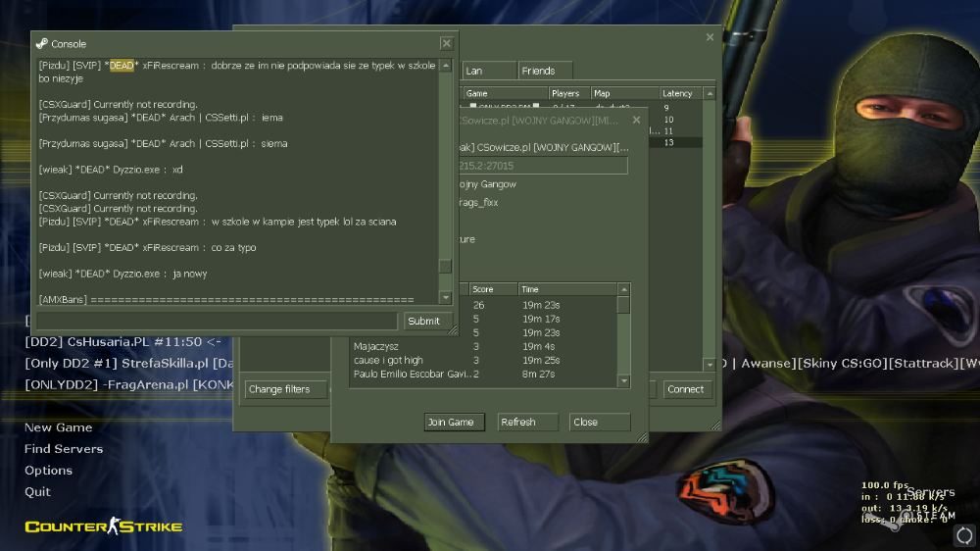Select the server row with latency 13
This screenshot has width=980, height=551.
tap(675, 142)
